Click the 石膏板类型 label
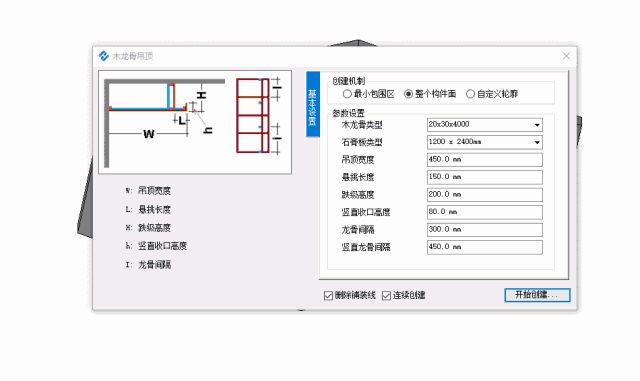This screenshot has width=640, height=381. pos(362,143)
